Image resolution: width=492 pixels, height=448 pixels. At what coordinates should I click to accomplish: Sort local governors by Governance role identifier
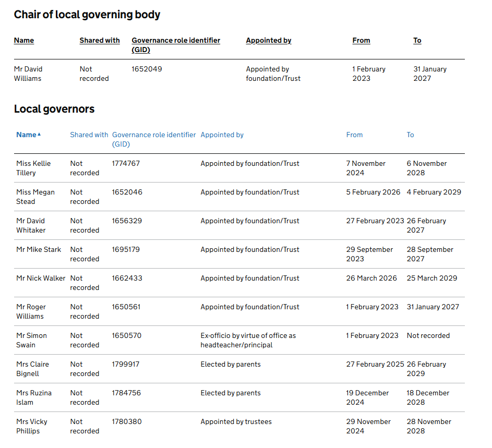pyautogui.click(x=154, y=139)
